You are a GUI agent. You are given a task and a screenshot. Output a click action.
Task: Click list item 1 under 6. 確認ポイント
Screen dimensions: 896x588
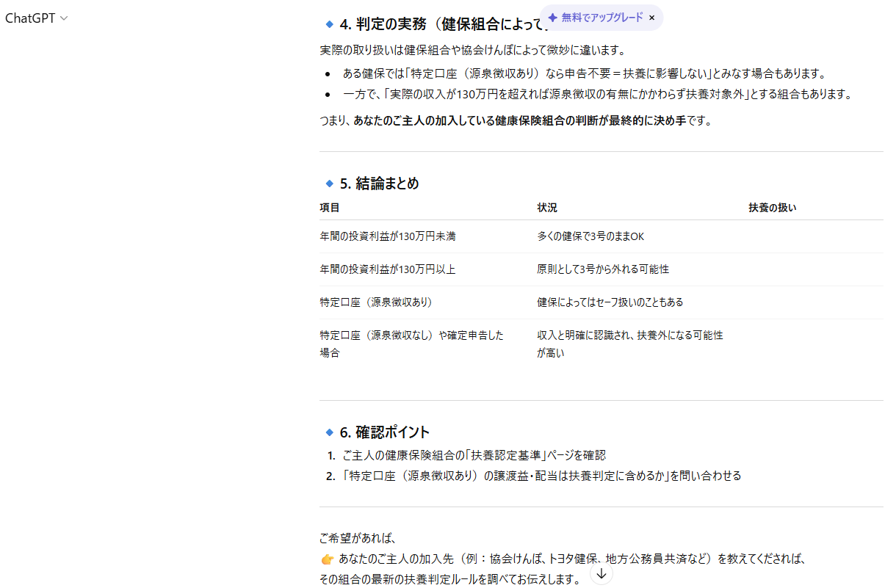pos(470,455)
